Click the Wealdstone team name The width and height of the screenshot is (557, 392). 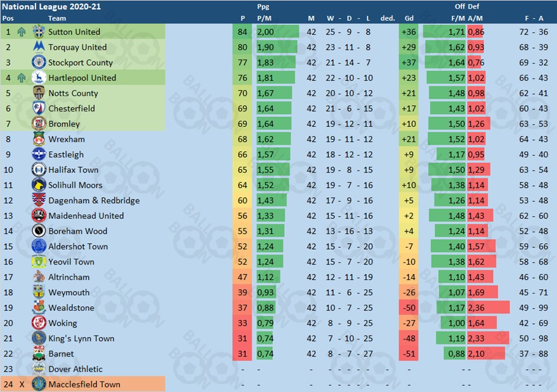click(x=71, y=308)
